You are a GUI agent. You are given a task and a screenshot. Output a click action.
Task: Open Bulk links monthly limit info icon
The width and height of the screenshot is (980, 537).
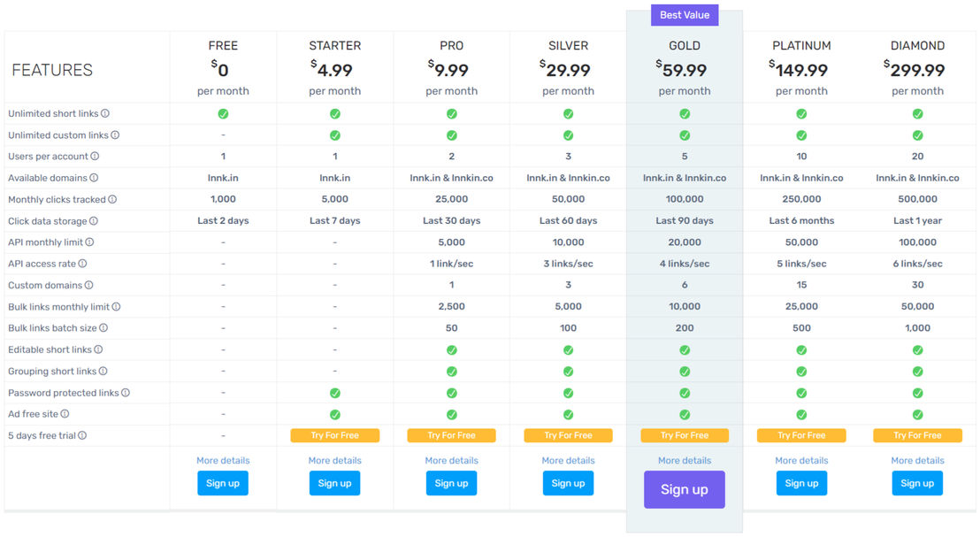click(x=116, y=306)
